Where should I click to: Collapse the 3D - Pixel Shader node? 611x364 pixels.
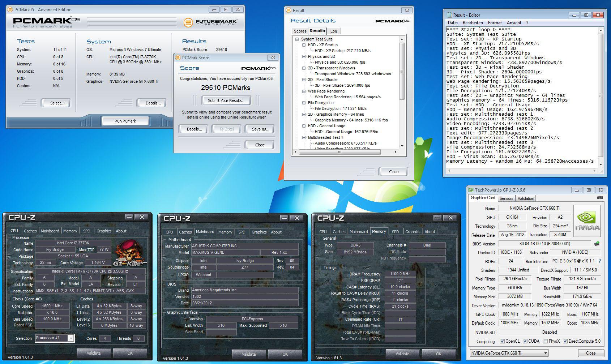(x=304, y=80)
